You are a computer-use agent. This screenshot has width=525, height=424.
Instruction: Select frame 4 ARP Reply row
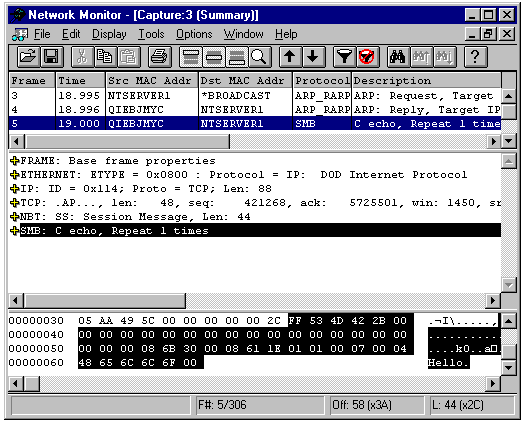coord(255,110)
